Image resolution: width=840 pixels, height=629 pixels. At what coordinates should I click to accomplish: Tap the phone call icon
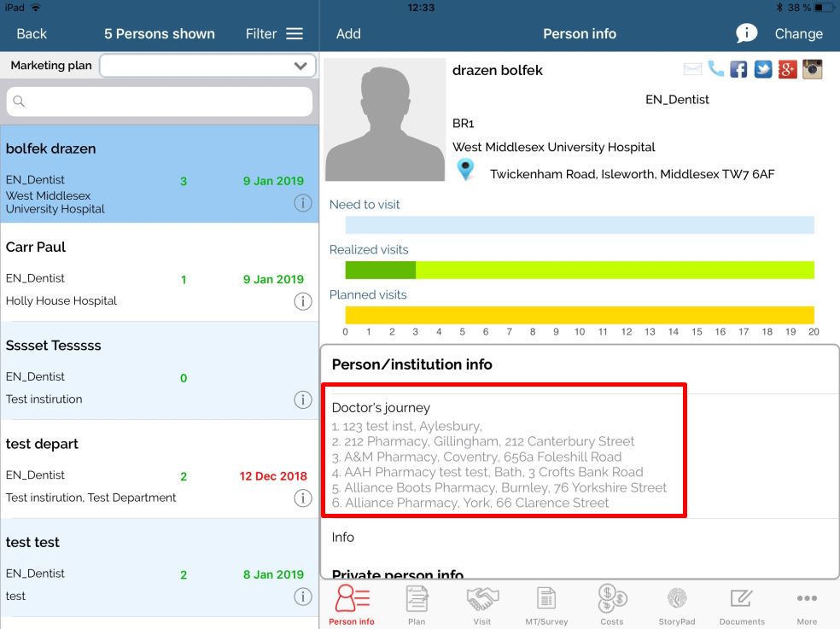tap(715, 69)
